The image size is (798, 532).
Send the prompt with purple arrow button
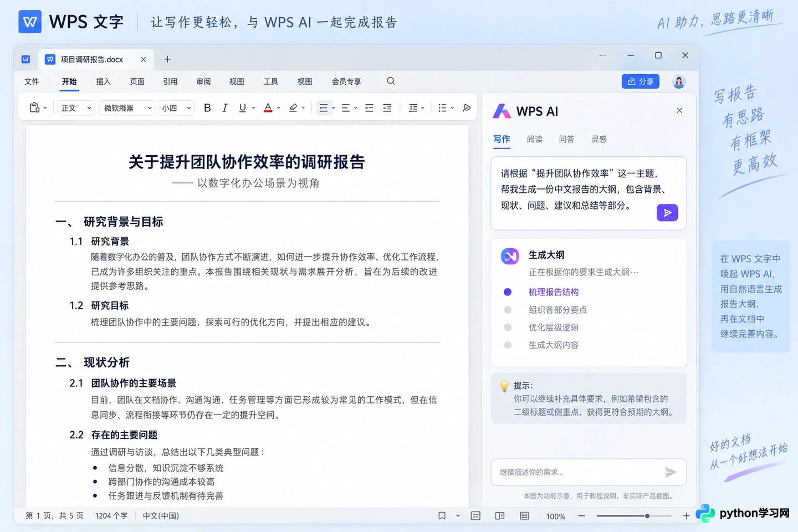pyautogui.click(x=667, y=213)
